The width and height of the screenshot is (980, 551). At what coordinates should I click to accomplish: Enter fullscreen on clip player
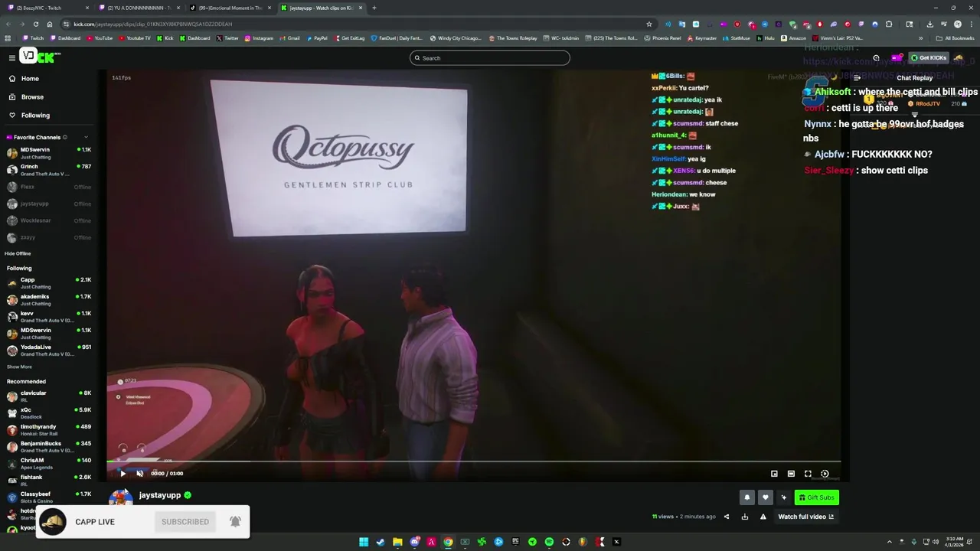pos(808,474)
